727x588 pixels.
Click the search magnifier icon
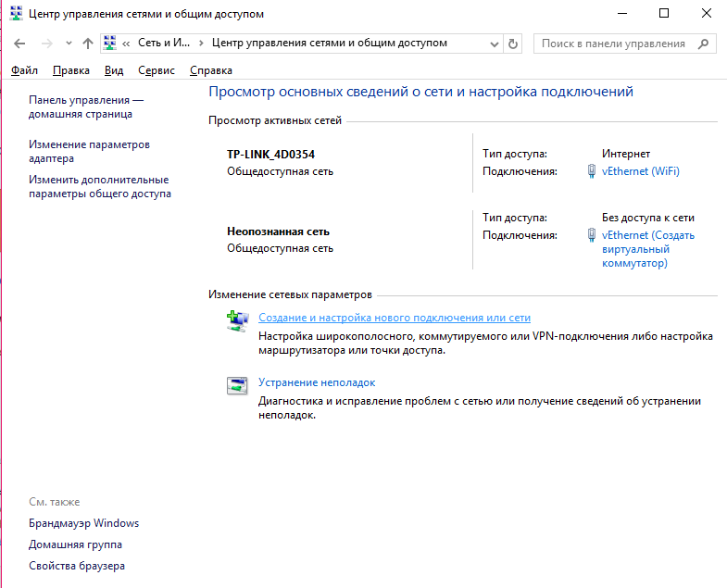point(703,44)
